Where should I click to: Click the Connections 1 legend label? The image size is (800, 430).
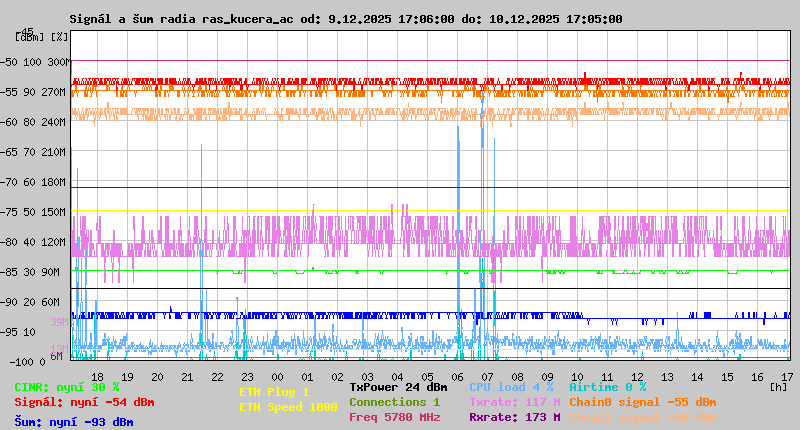coord(394,401)
